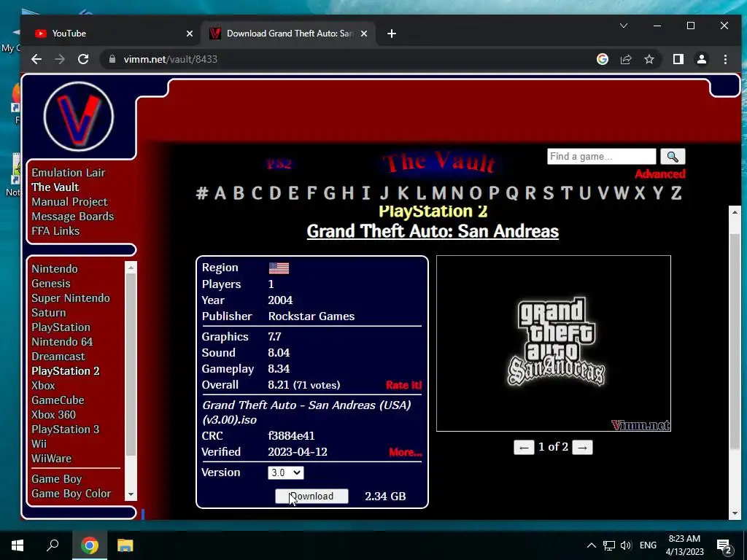Close the Download Grand Theft Auto tab
Screen dimensions: 747x560
364,34
